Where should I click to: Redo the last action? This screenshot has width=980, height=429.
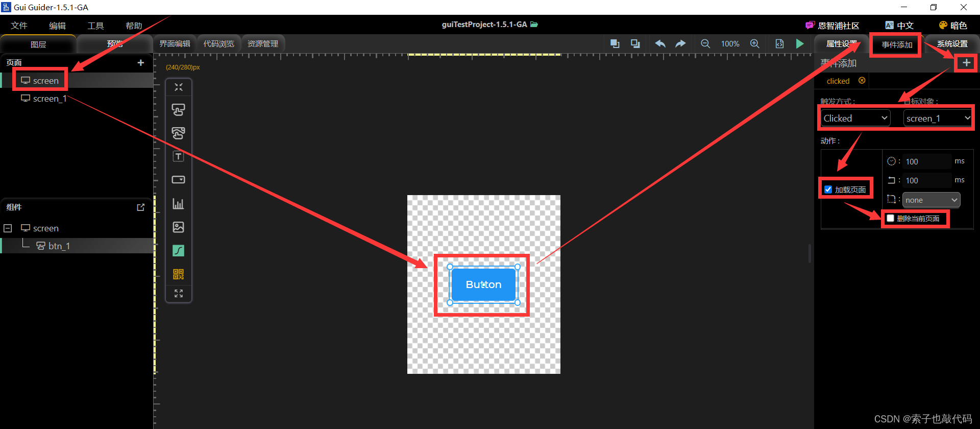pos(680,44)
